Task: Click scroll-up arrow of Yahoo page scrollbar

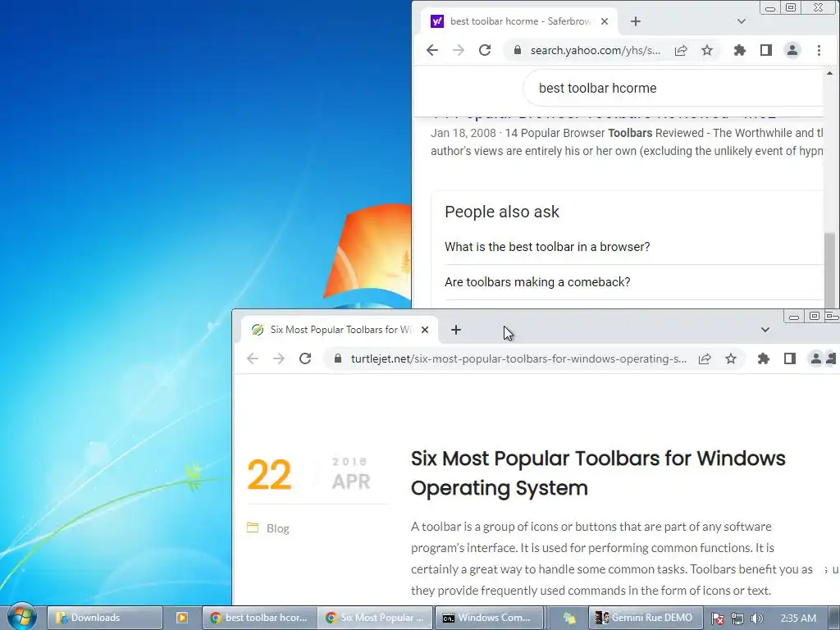Action: (830, 73)
